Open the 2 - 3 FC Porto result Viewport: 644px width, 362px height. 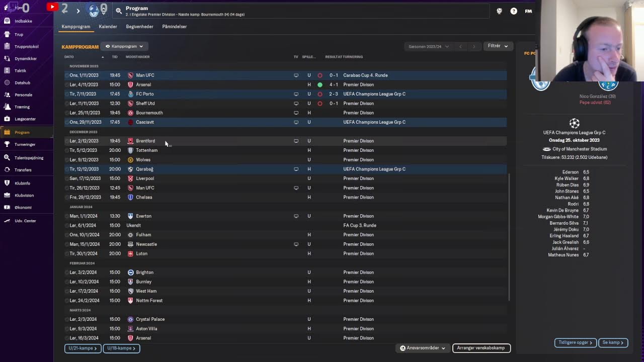tap(334, 94)
